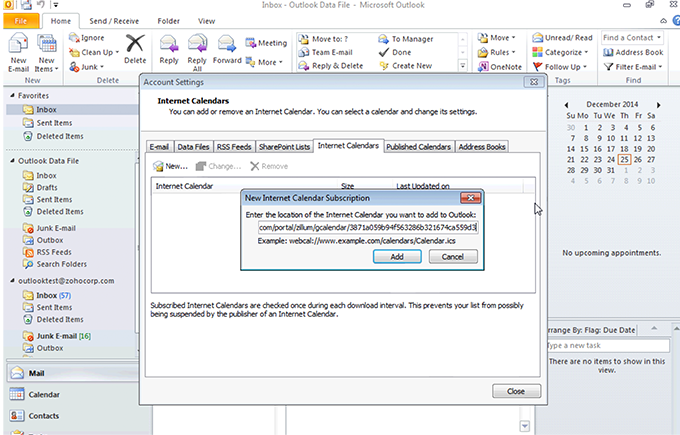Click Ignore in the Delete group

tap(87, 38)
